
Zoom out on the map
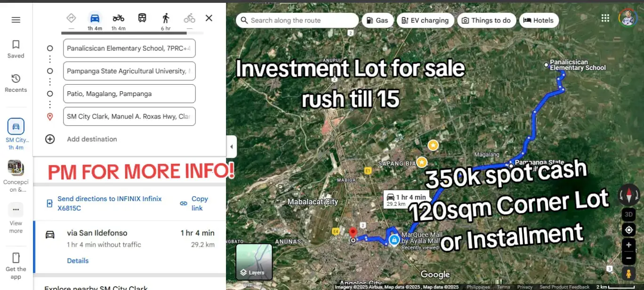[628, 258]
